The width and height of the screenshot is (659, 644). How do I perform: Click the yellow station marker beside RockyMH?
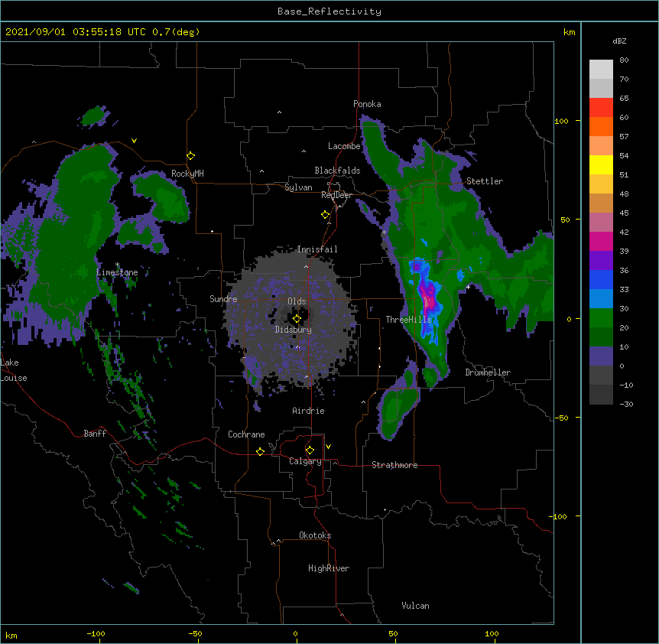coord(190,156)
